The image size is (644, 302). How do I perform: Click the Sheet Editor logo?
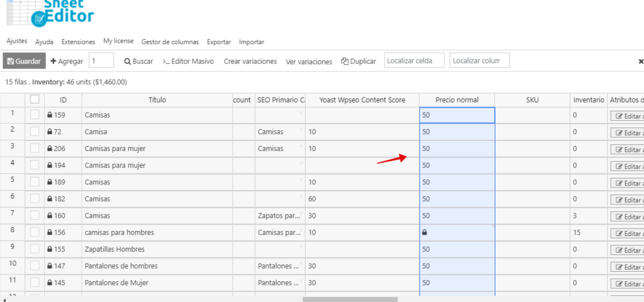point(50,13)
